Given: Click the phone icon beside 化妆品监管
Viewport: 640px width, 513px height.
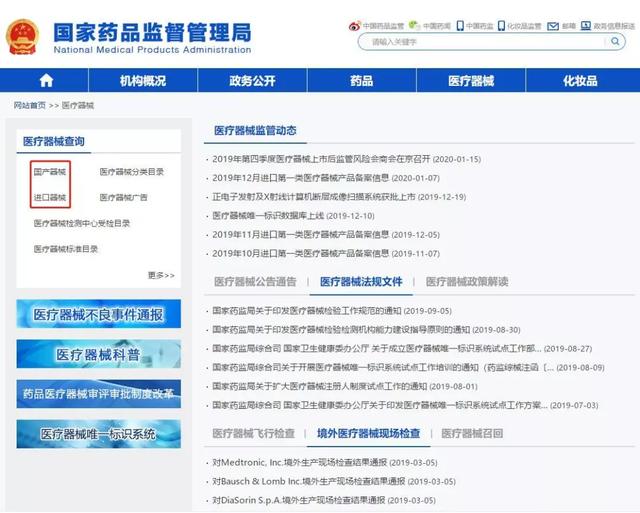Looking at the screenshot, I should tap(501, 26).
